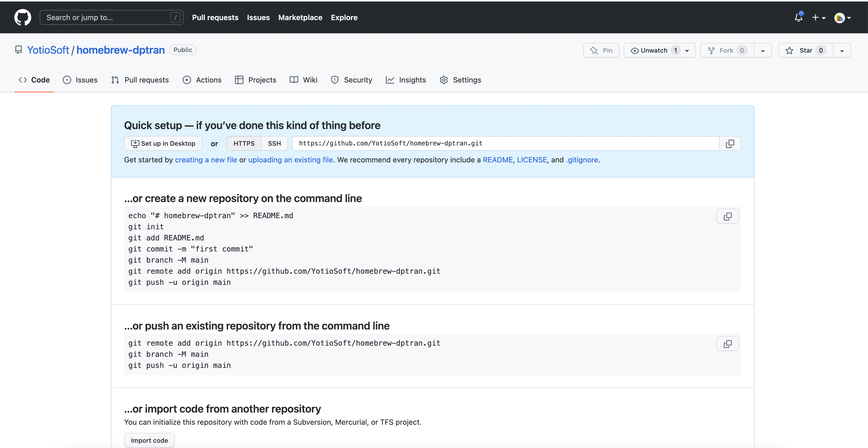The width and height of the screenshot is (868, 448).
Task: Expand the Fork dropdown arrow
Action: tap(763, 51)
